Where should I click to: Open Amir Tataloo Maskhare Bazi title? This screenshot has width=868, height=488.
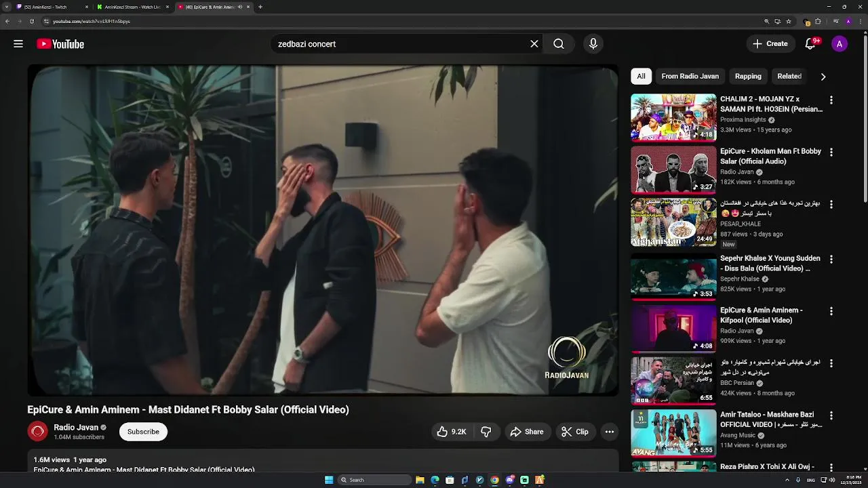(x=771, y=420)
